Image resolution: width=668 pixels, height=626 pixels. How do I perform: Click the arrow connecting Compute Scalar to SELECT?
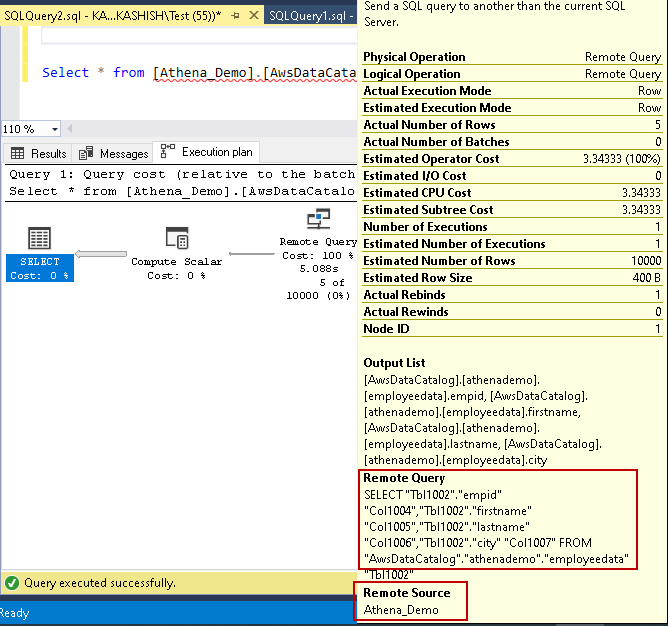pos(101,254)
